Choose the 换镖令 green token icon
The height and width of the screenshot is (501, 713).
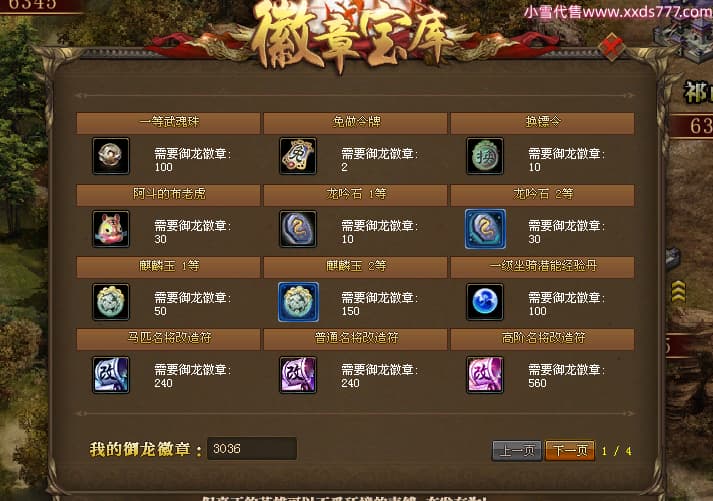pyautogui.click(x=485, y=156)
